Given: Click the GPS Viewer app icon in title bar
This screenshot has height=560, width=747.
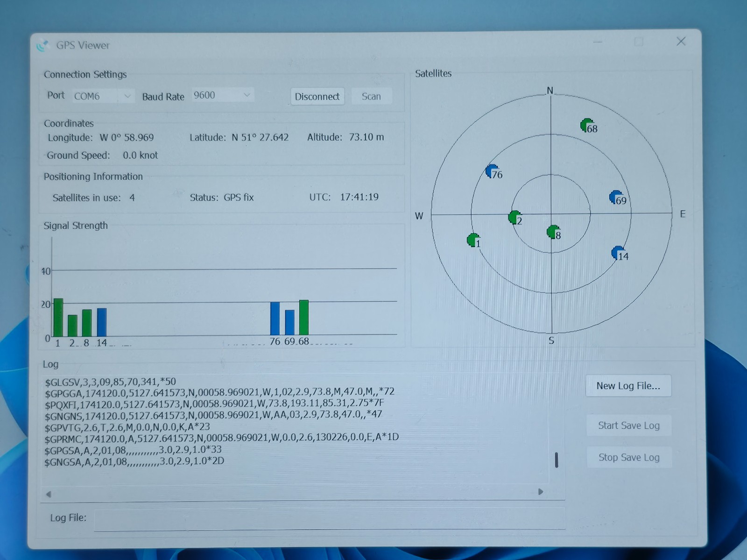Looking at the screenshot, I should (x=43, y=45).
